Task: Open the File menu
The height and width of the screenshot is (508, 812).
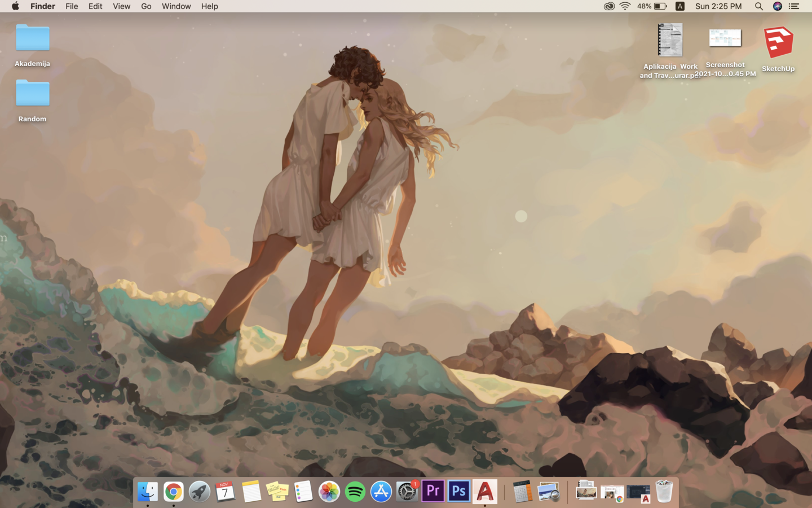Action: pyautogui.click(x=72, y=6)
